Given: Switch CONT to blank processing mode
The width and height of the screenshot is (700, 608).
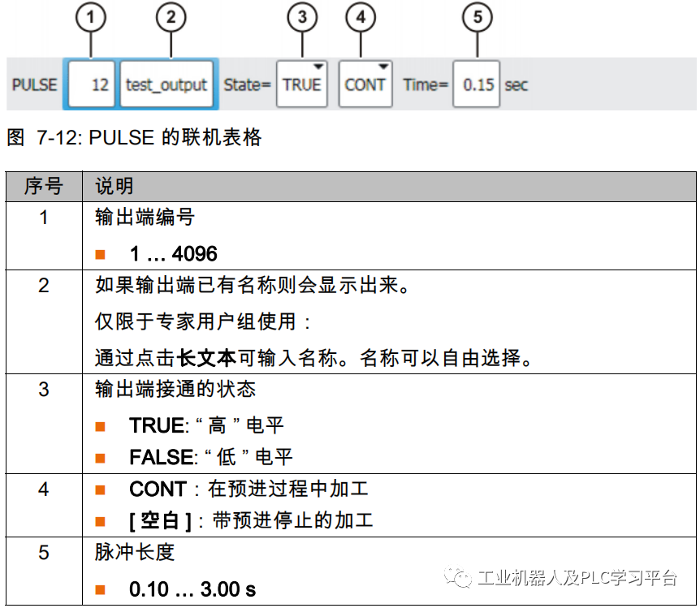Looking at the screenshot, I should [x=365, y=84].
